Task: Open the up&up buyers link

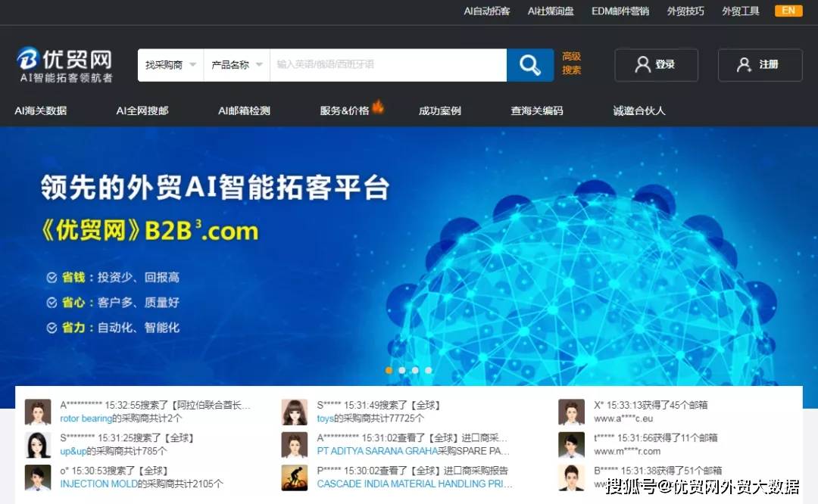Action: point(73,451)
